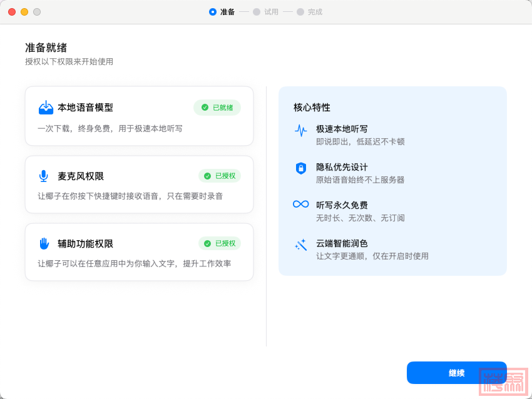Click the local voice model download icon
The height and width of the screenshot is (399, 532).
coord(46,108)
